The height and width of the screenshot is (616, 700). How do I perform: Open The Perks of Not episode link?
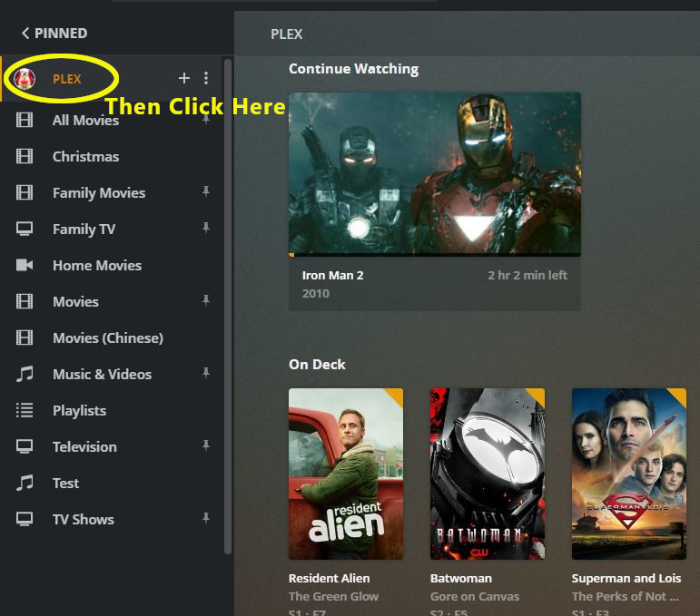tap(625, 597)
